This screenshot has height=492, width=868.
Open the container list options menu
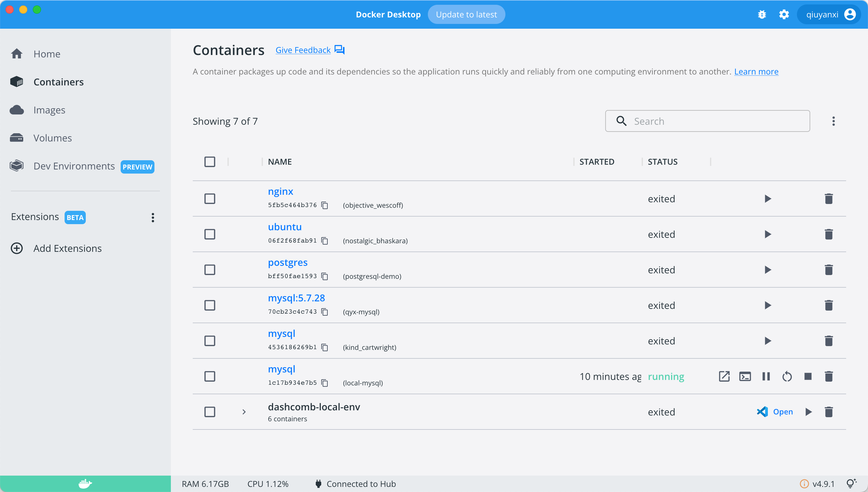pyautogui.click(x=833, y=121)
